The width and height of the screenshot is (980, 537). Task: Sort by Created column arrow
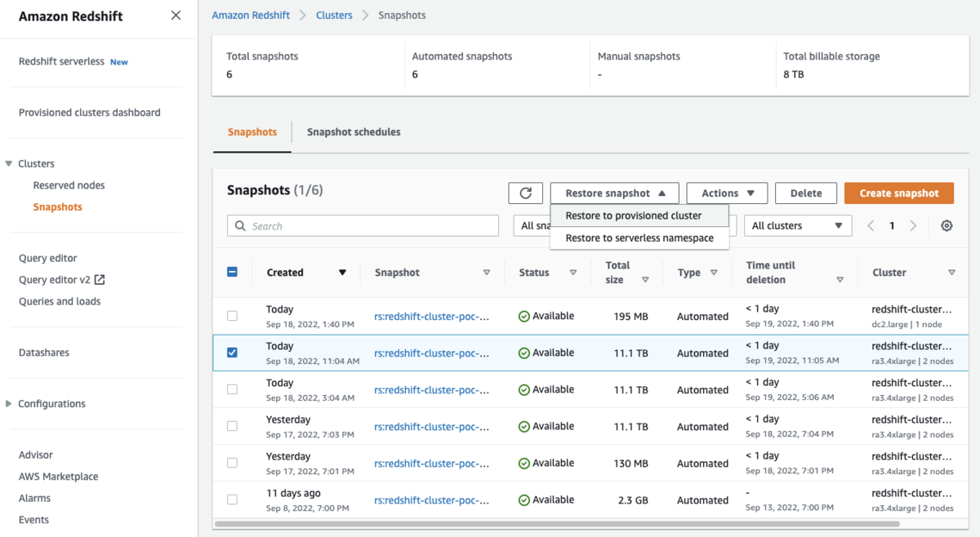[342, 273]
